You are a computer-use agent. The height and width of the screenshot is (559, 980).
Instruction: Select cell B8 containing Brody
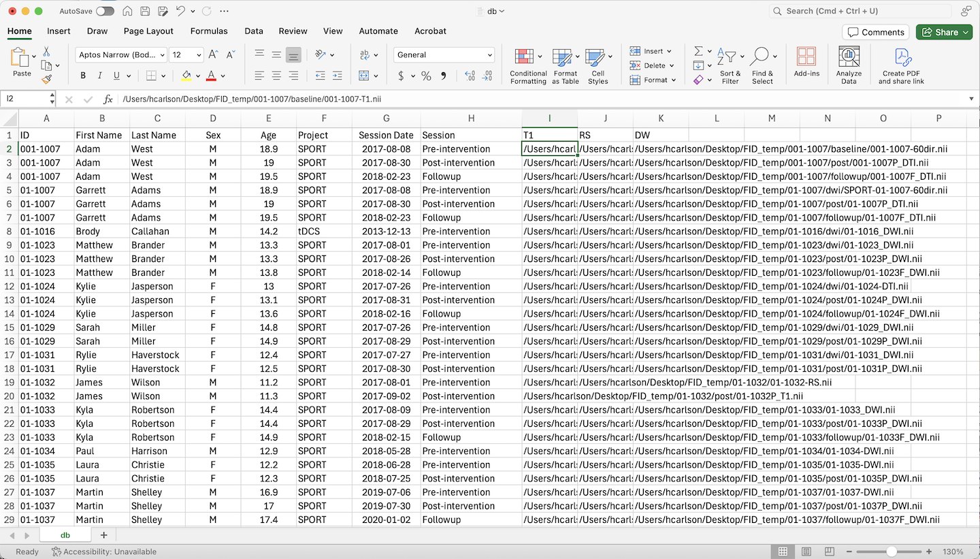(x=101, y=231)
